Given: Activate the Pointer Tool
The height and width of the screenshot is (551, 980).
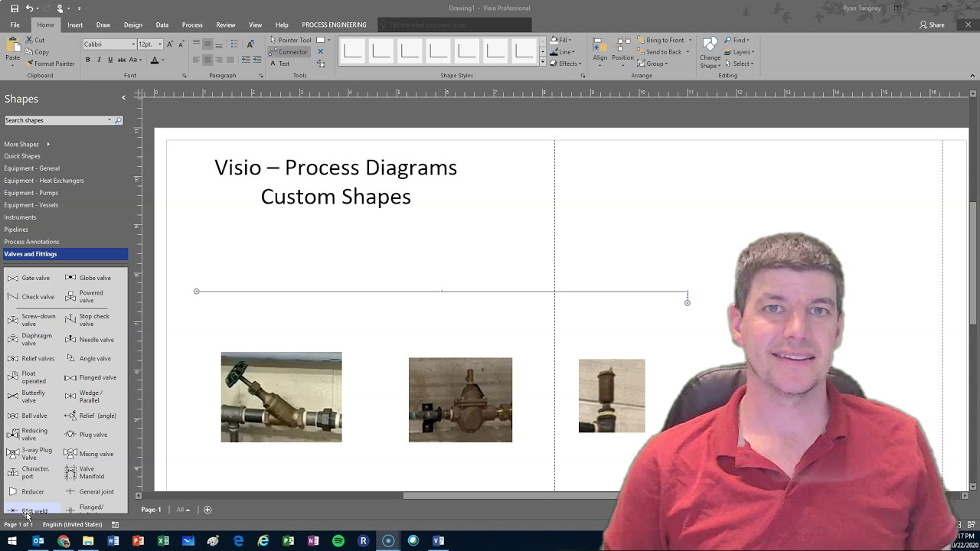Looking at the screenshot, I should tap(290, 40).
